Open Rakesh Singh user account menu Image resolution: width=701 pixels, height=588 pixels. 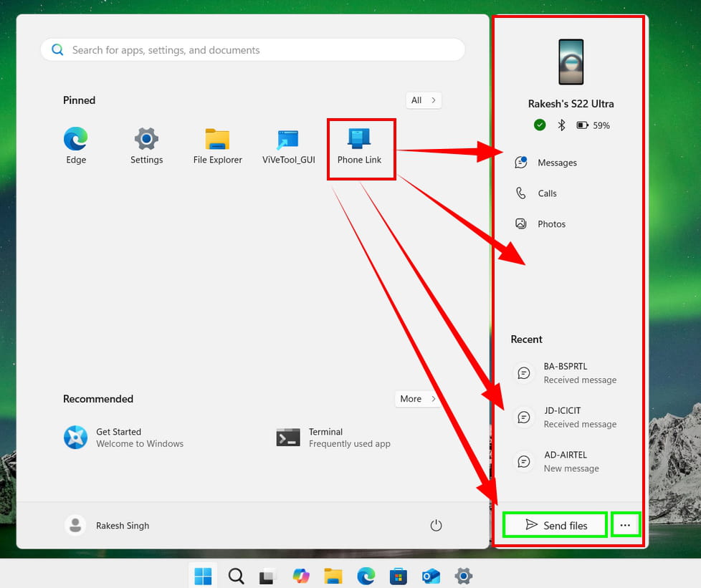pos(108,526)
